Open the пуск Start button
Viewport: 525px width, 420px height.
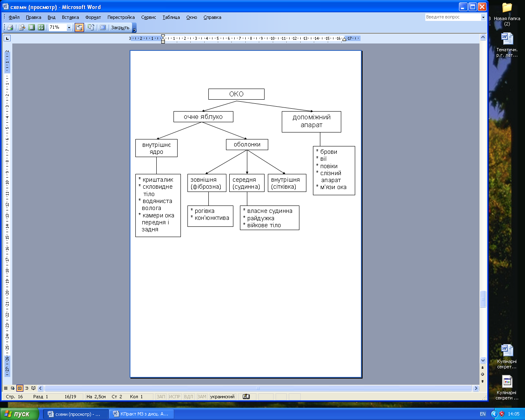[x=19, y=414]
